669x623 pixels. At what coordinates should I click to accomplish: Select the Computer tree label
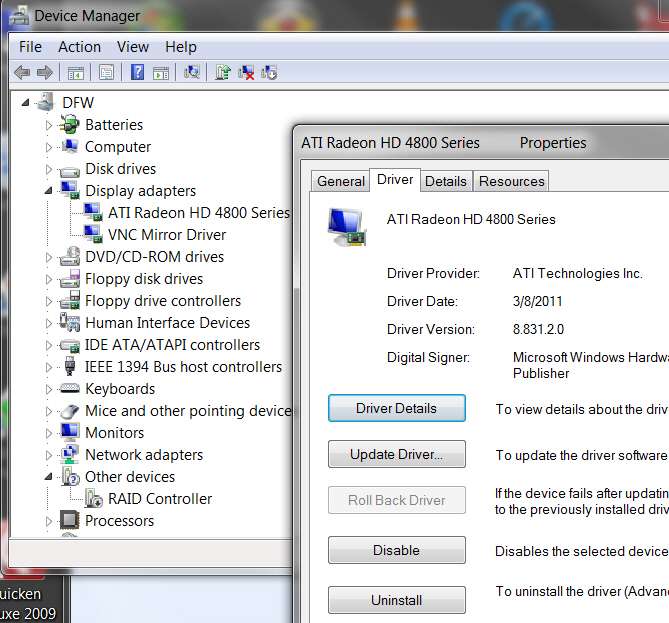point(118,147)
